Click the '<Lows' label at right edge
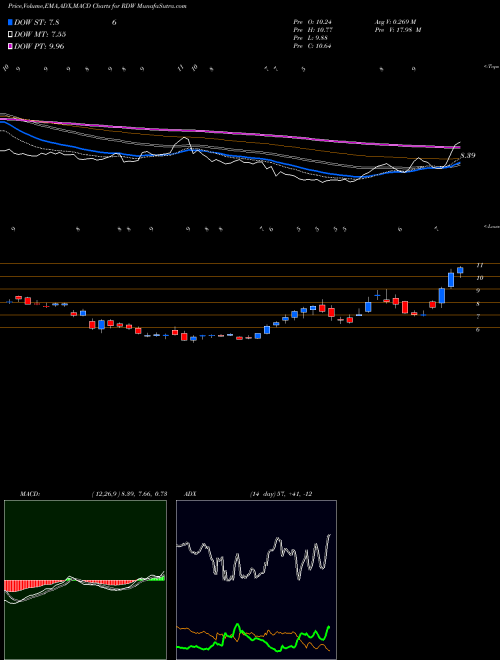 [x=492, y=226]
